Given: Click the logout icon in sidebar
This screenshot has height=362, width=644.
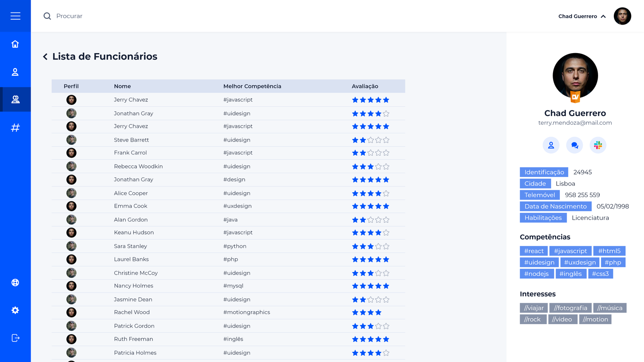Looking at the screenshot, I should coord(15,338).
